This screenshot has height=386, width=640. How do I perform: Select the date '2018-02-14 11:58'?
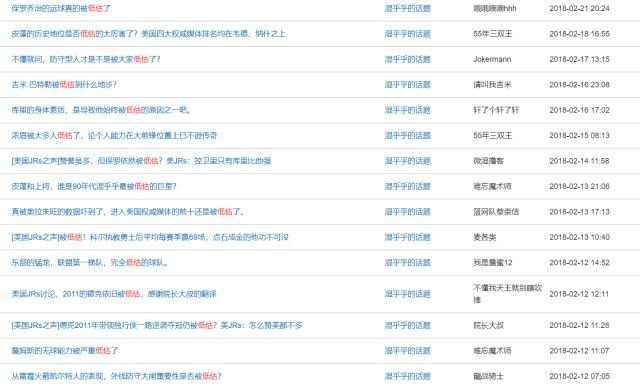tap(580, 161)
